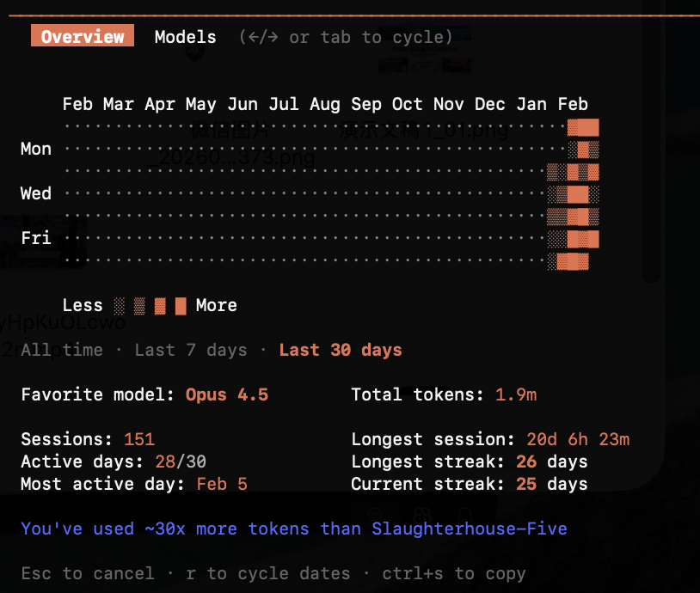The image size is (700, 593).
Task: Click the darkest legend swatch beside "More"
Action: 181,306
